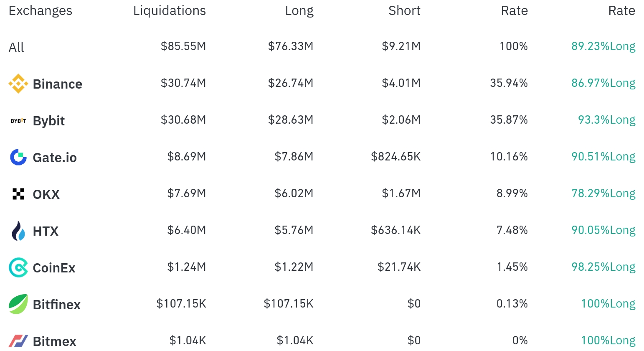
Task: Click the Gate.io logo icon
Action: pyautogui.click(x=18, y=157)
